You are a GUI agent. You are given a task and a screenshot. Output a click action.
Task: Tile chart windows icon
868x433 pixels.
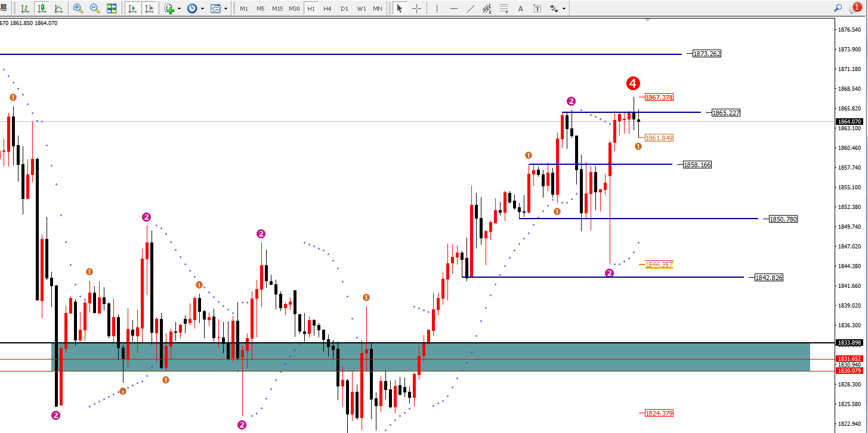(x=112, y=8)
